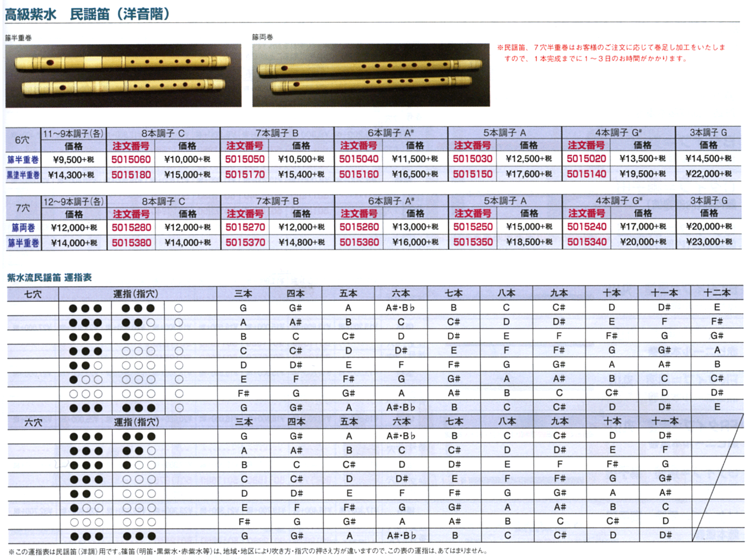The width and height of the screenshot is (747, 560).
Task: Click the ¥15,400+税 price cell
Action: point(301,174)
